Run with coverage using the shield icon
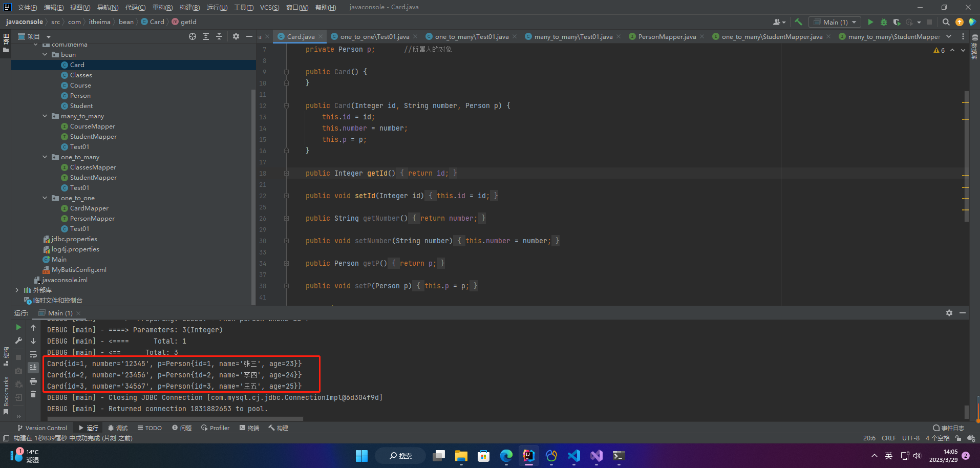The image size is (980, 468). click(x=897, y=22)
